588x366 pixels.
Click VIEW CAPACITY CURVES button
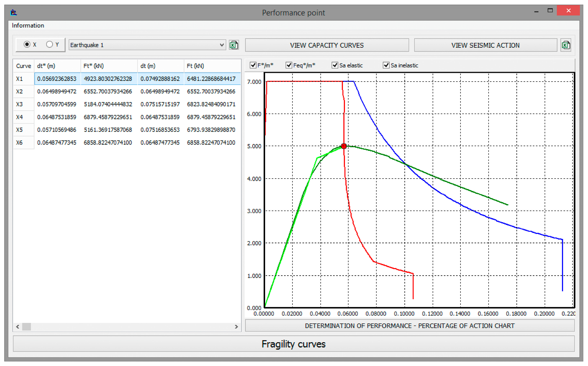[327, 45]
